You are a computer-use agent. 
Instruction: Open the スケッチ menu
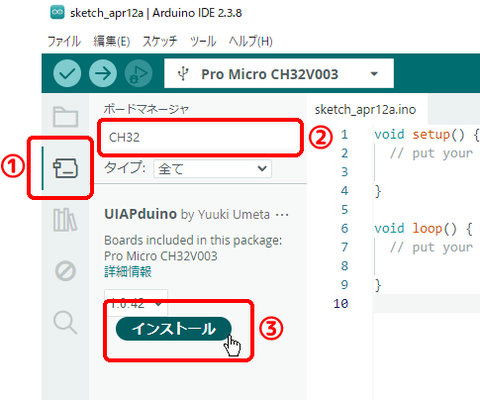pyautogui.click(x=160, y=41)
